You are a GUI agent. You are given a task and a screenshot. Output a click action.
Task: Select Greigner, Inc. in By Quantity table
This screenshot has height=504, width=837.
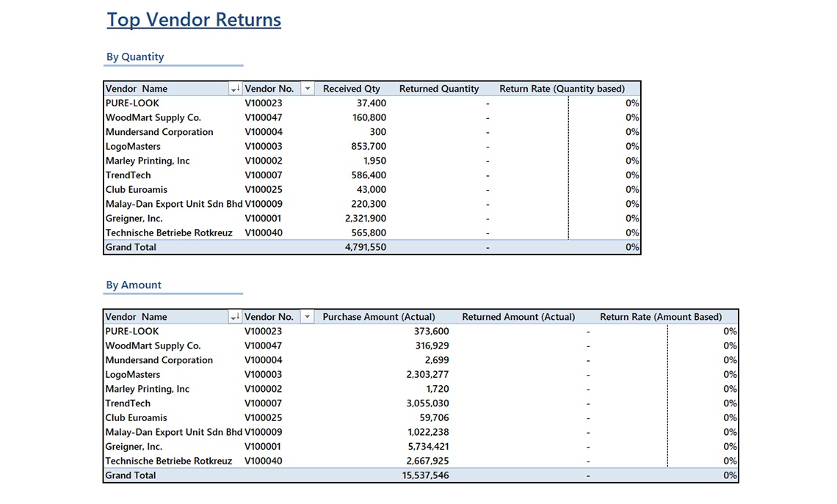pos(134,219)
